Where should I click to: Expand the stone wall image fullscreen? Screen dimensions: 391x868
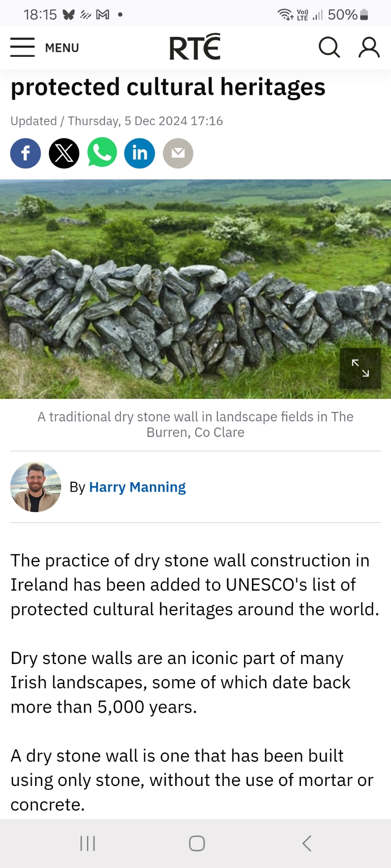pos(360,368)
